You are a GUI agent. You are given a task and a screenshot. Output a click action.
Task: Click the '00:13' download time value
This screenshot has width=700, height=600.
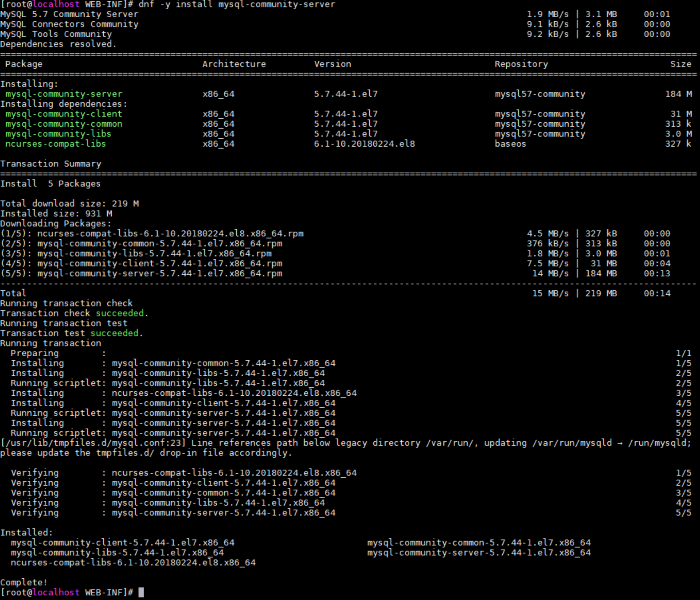pos(657,273)
